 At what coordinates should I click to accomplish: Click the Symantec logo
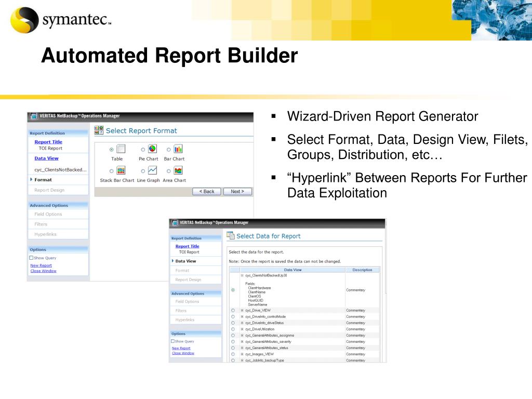pyautogui.click(x=60, y=20)
